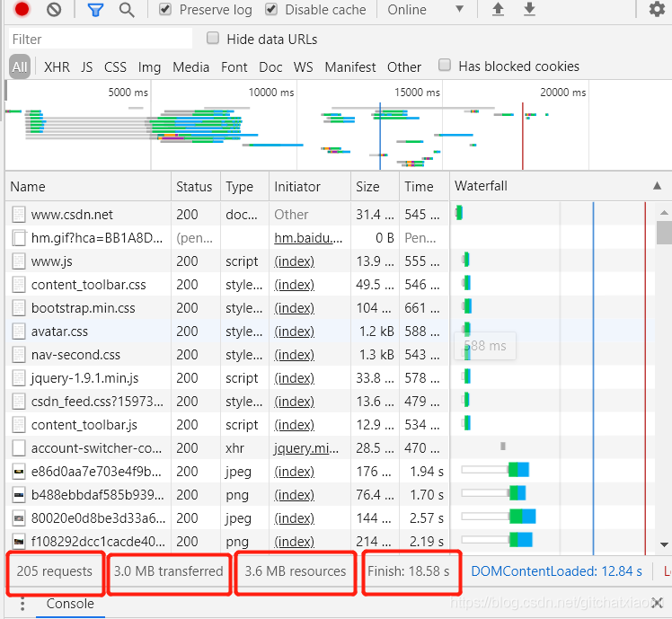Sort by the Size column header

[375, 187]
